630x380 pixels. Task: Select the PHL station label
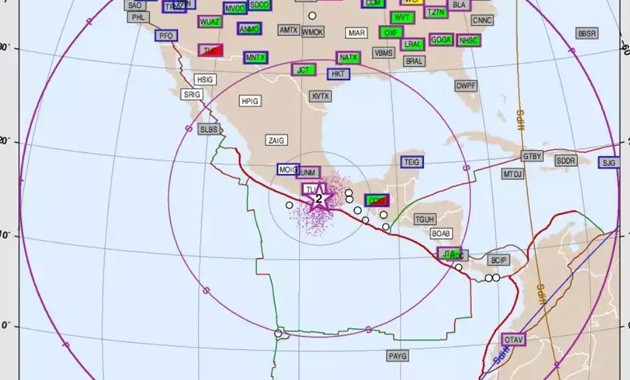(x=138, y=17)
